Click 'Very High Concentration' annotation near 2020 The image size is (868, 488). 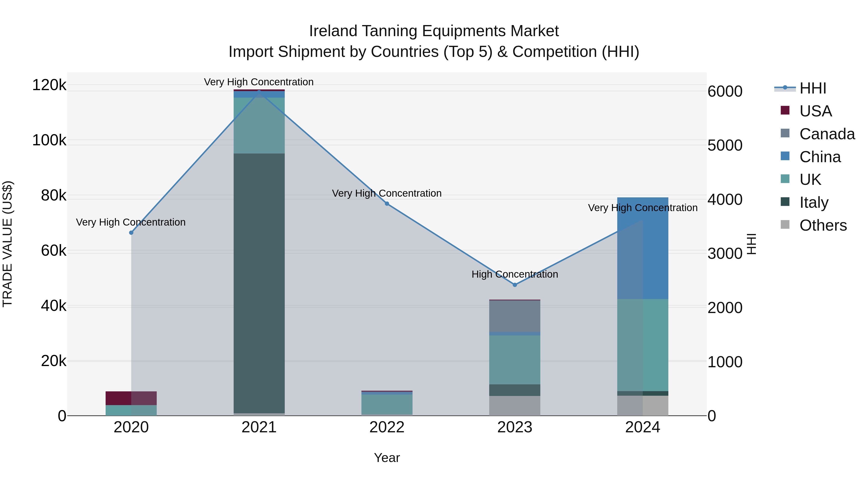pyautogui.click(x=131, y=222)
